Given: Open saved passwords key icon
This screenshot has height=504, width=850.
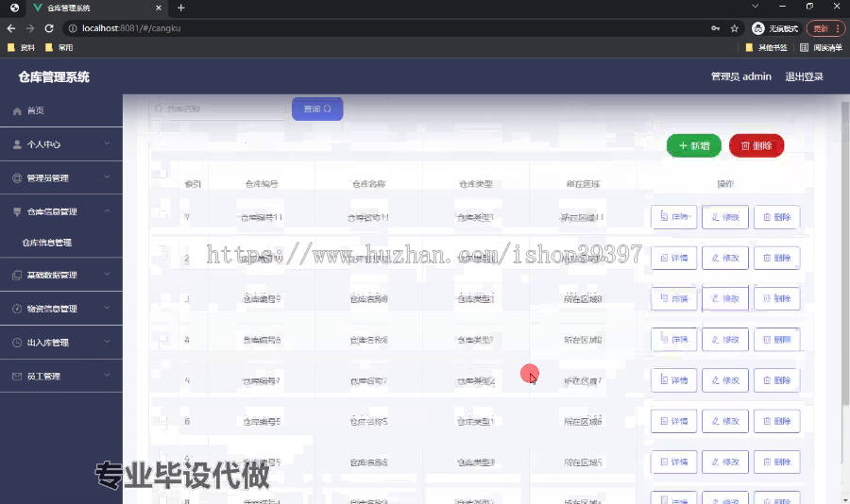Looking at the screenshot, I should pyautogui.click(x=716, y=28).
